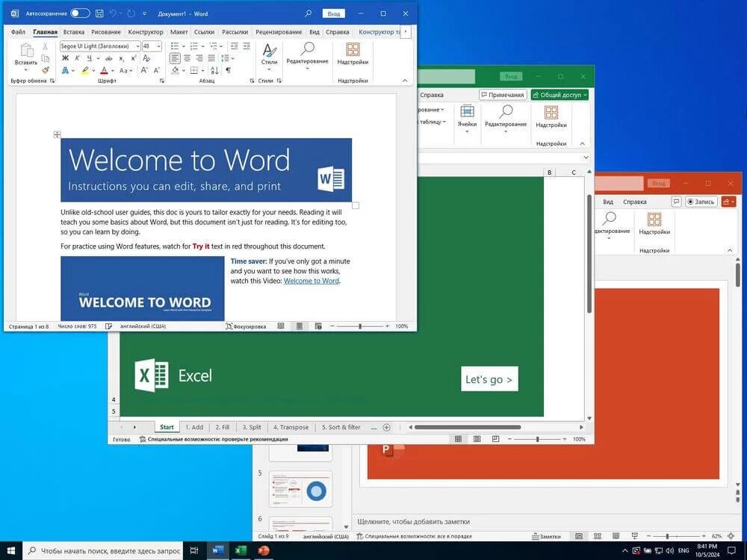Open the Ссылки tab in Word
Image resolution: width=747 pixels, height=560 pixels.
[x=204, y=32]
